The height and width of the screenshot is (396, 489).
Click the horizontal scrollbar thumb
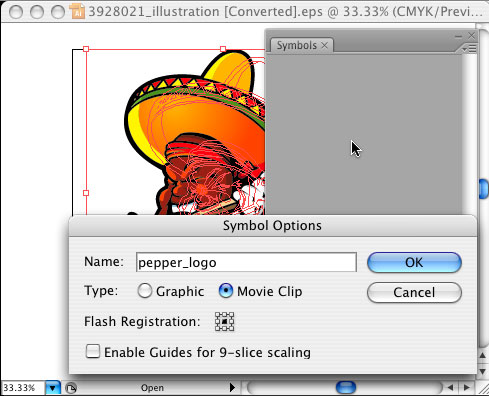click(346, 388)
